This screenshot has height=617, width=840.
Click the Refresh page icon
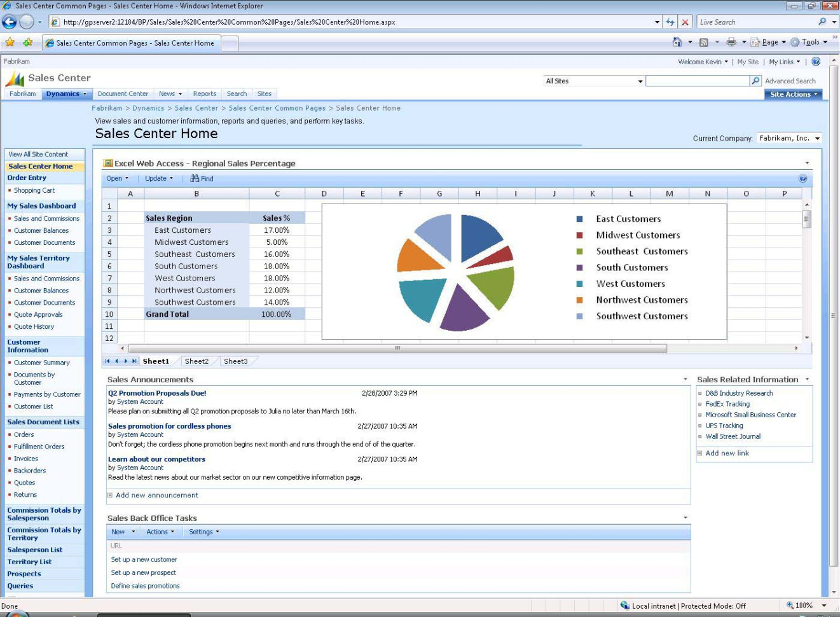coord(670,22)
